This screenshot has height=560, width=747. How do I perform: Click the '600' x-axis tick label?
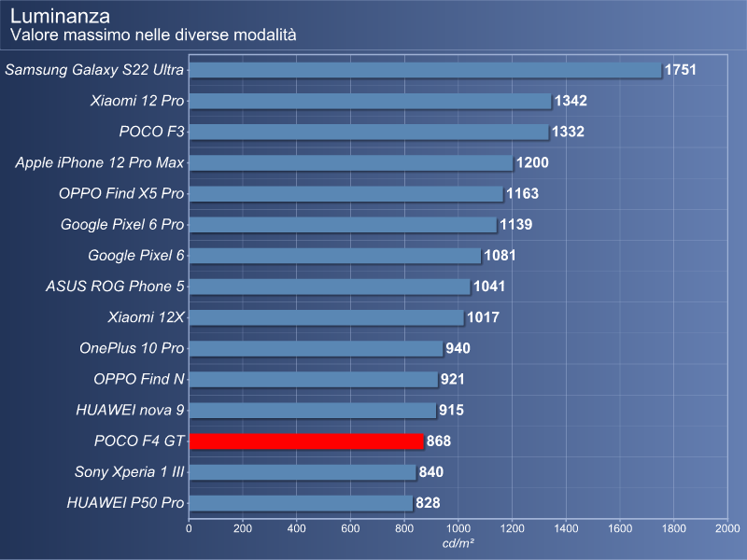(351, 528)
